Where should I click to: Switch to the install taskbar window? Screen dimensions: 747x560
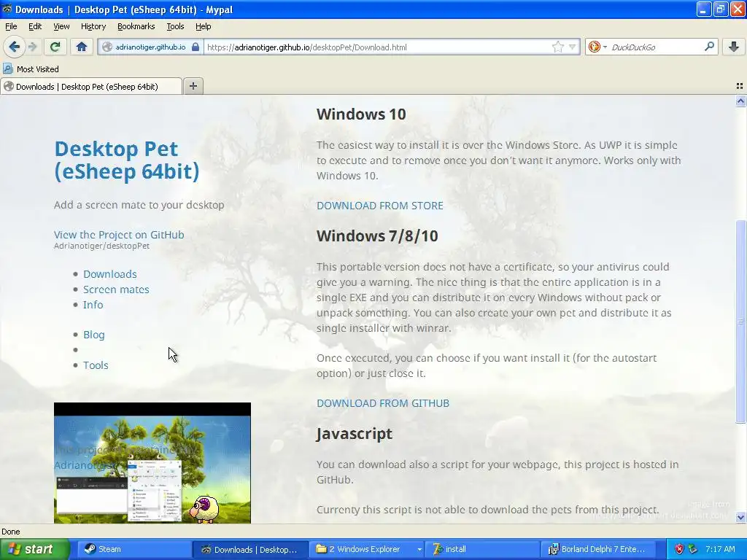(482, 549)
